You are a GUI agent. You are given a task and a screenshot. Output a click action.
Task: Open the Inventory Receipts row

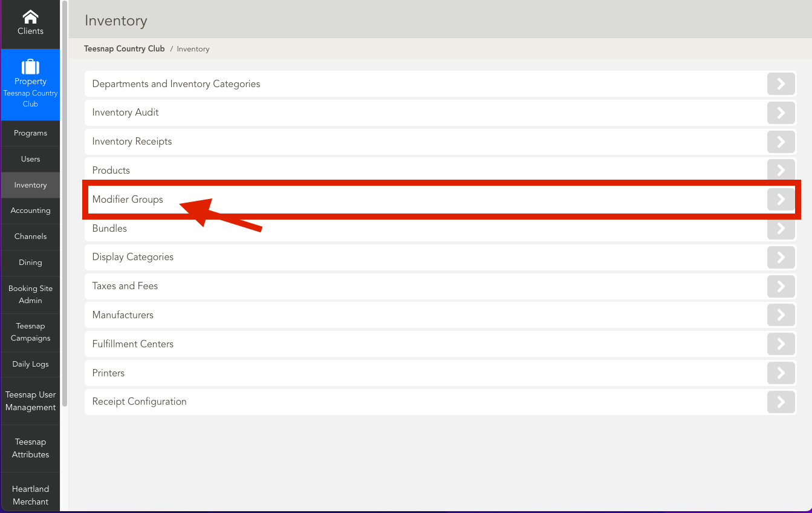point(440,142)
